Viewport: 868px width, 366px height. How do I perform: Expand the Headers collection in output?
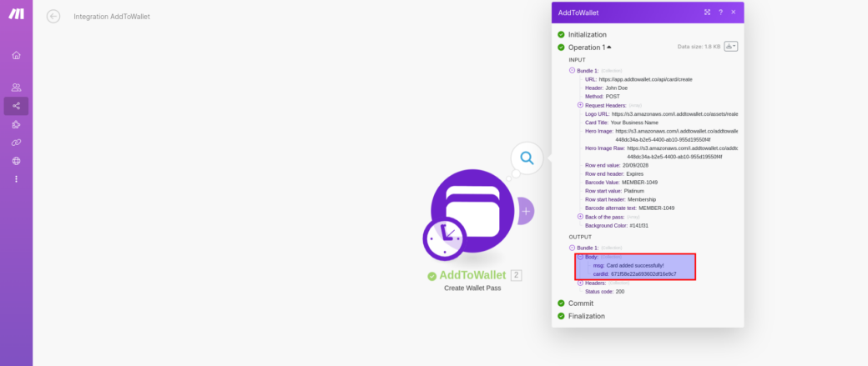580,283
